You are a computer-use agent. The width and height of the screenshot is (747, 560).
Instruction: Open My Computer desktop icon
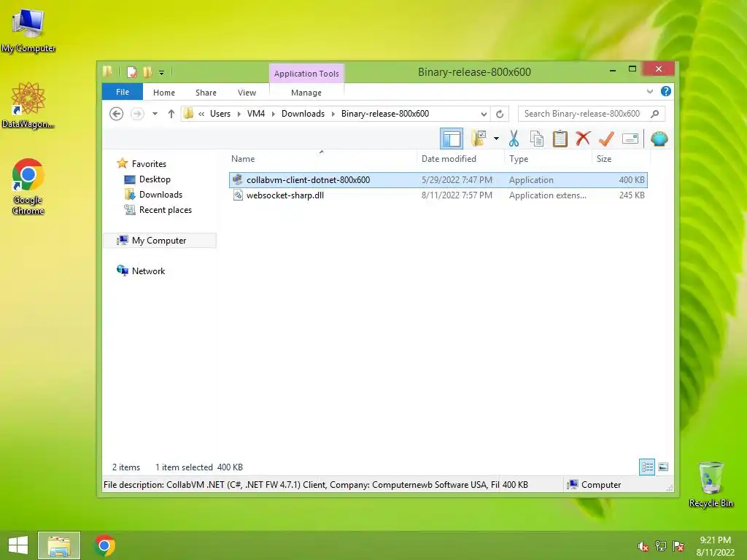tap(28, 31)
